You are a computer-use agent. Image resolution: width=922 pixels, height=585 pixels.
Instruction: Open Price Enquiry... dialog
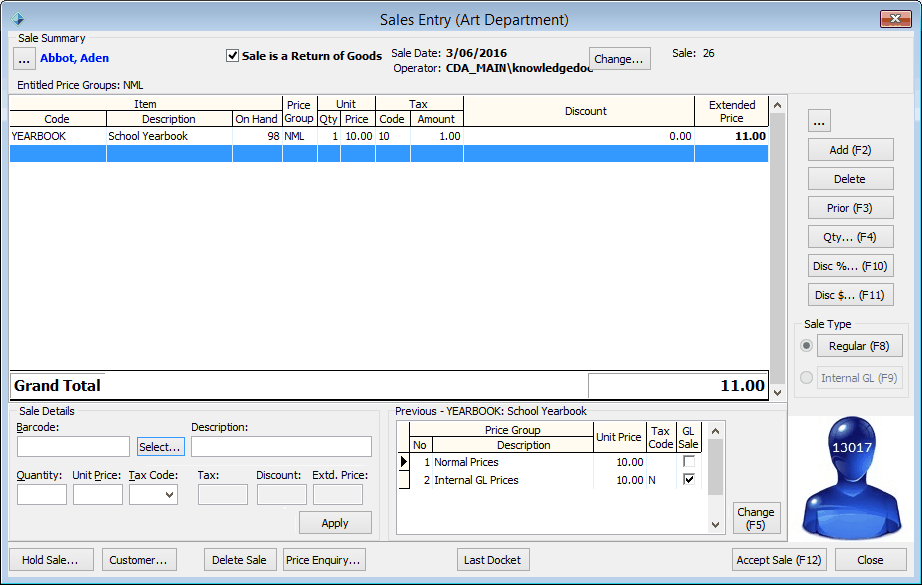point(324,560)
